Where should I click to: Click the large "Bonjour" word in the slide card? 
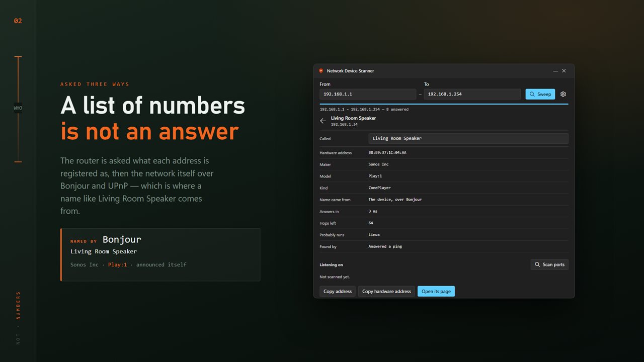122,239
